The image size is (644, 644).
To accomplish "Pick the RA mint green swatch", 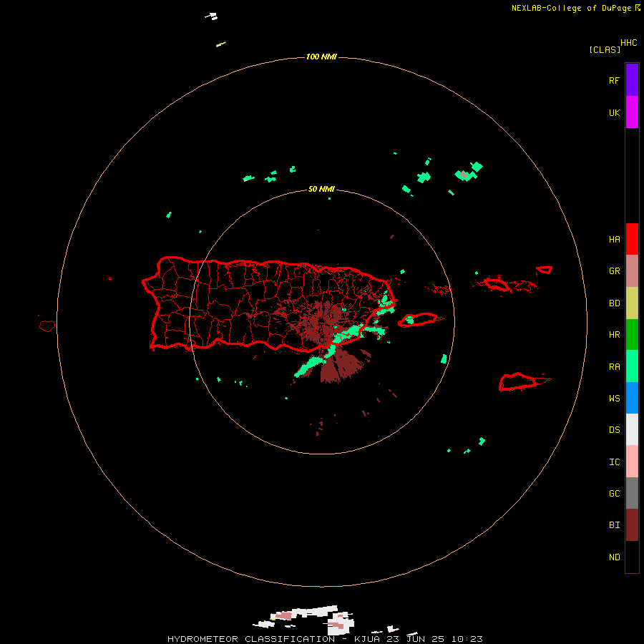I will click(632, 366).
